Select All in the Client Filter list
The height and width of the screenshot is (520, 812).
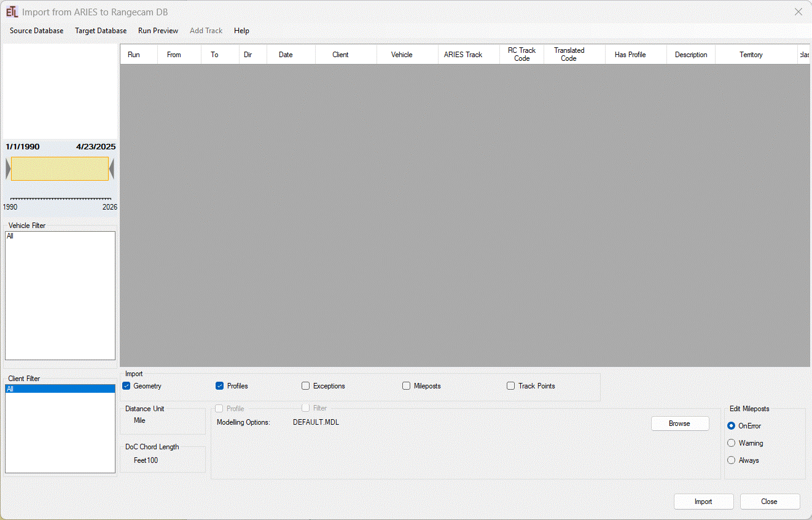(60, 389)
